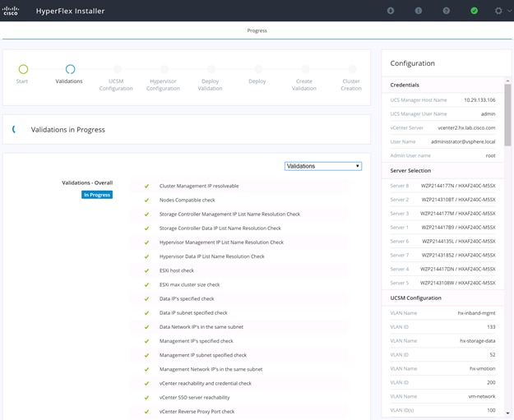The height and width of the screenshot is (420, 514).
Task: Click the Create Validation step circle
Action: click(x=305, y=69)
